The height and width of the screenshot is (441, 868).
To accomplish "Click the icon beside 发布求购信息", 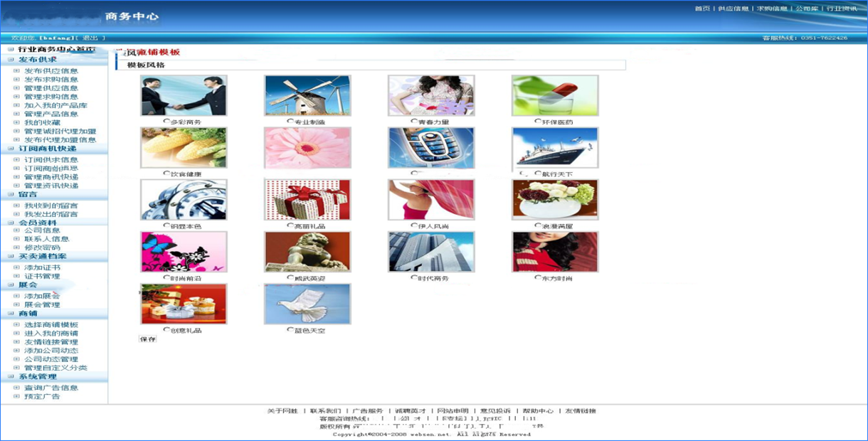I will (17, 79).
